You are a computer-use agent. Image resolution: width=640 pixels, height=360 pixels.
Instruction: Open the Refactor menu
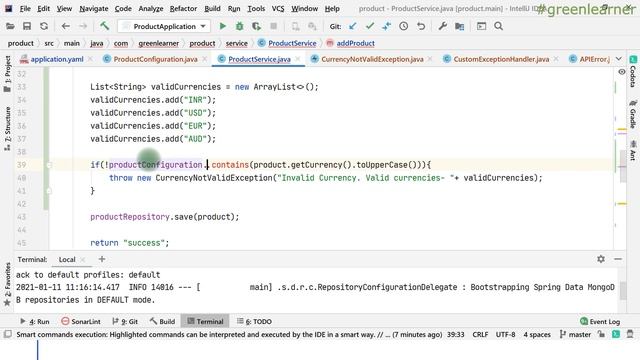point(183,8)
